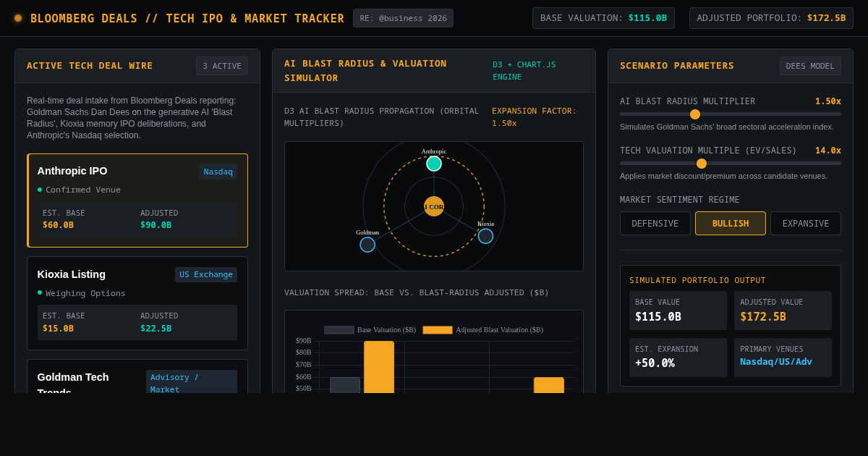Click the $90B chart axis label
This screenshot has width=868, height=456.
pos(303,341)
